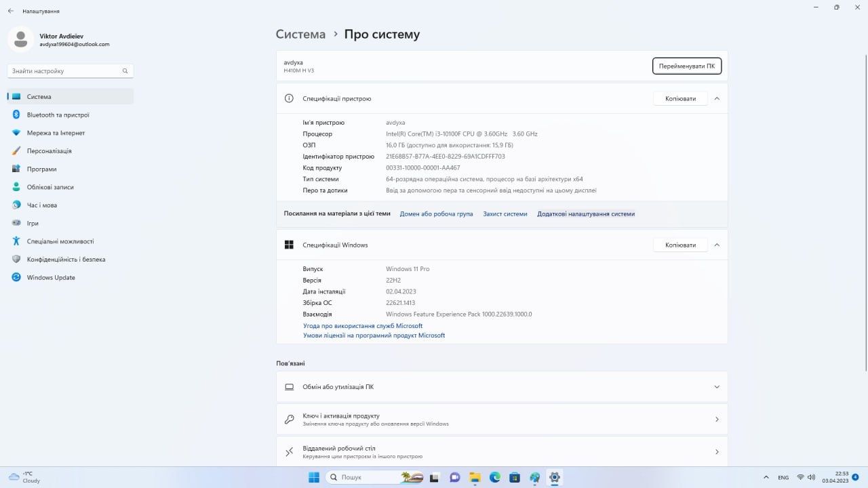868x488 pixels.
Task: Click the Settings gear on the taskbar
Action: click(x=555, y=477)
